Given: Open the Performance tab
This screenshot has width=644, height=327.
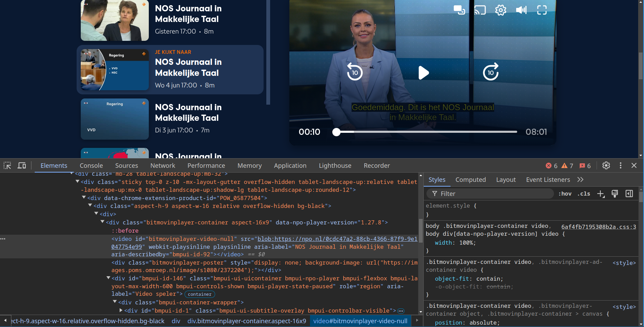Looking at the screenshot, I should click(206, 166).
